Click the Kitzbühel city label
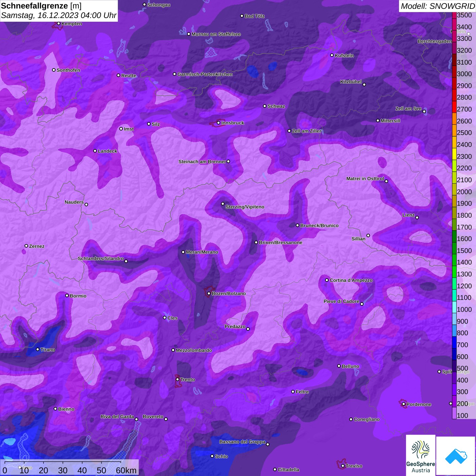The width and height of the screenshot is (476, 476). pyautogui.click(x=351, y=82)
